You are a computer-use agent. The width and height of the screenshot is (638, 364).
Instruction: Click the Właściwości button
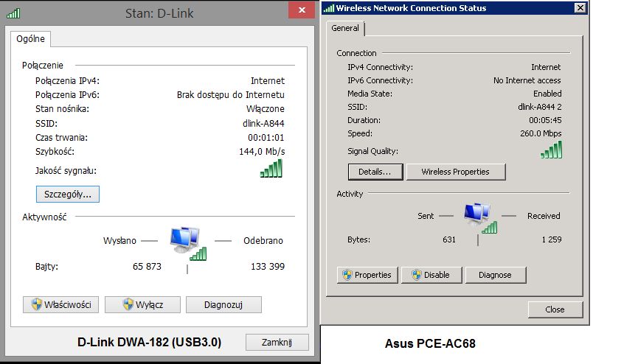(x=60, y=304)
